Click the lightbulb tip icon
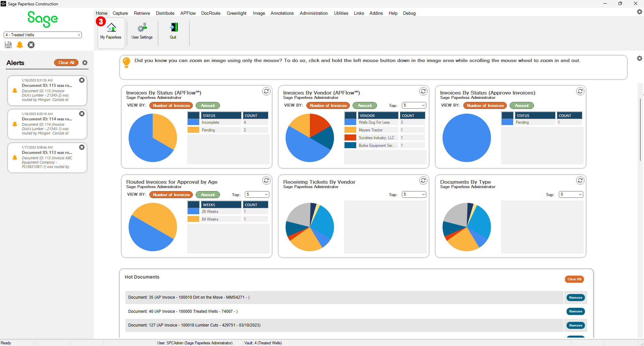 pyautogui.click(x=126, y=62)
